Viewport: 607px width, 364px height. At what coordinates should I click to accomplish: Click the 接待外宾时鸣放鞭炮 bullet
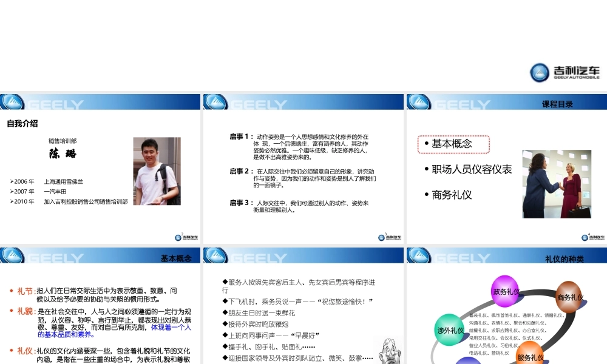[255, 324]
